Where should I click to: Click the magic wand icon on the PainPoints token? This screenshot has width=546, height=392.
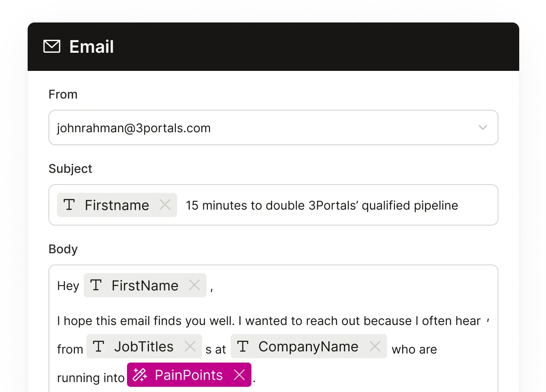point(139,375)
